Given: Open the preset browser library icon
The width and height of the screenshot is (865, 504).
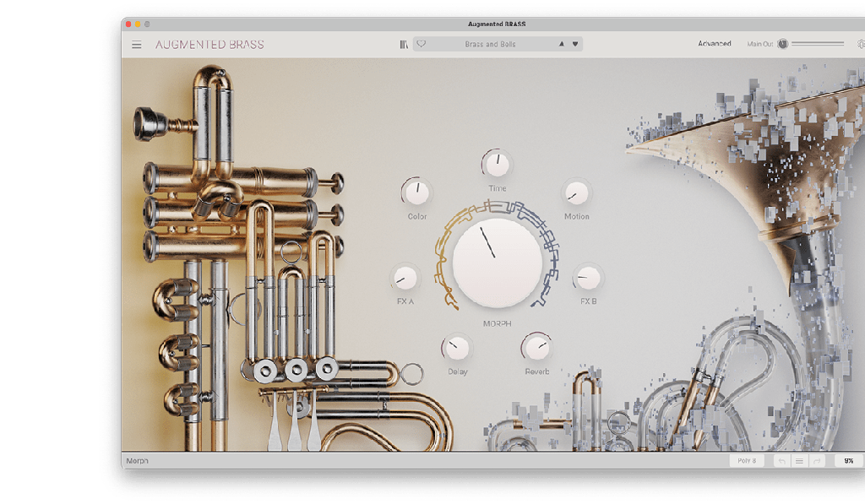Looking at the screenshot, I should pyautogui.click(x=404, y=44).
